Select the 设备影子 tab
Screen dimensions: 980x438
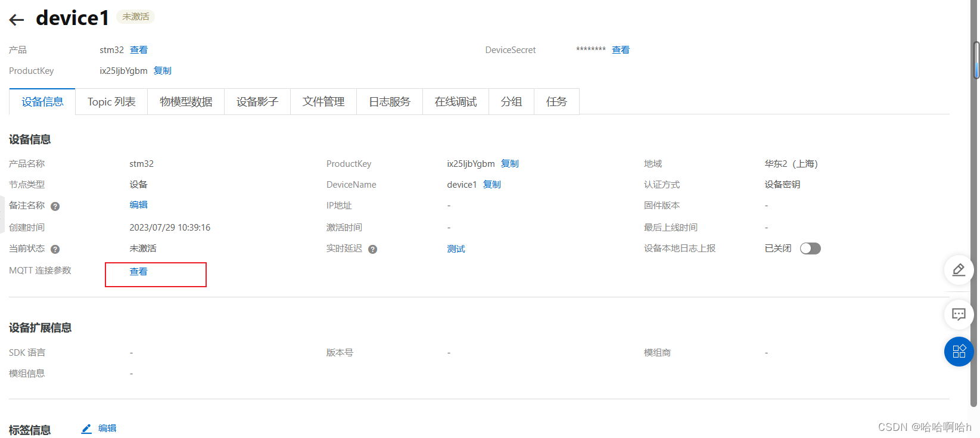tap(257, 102)
